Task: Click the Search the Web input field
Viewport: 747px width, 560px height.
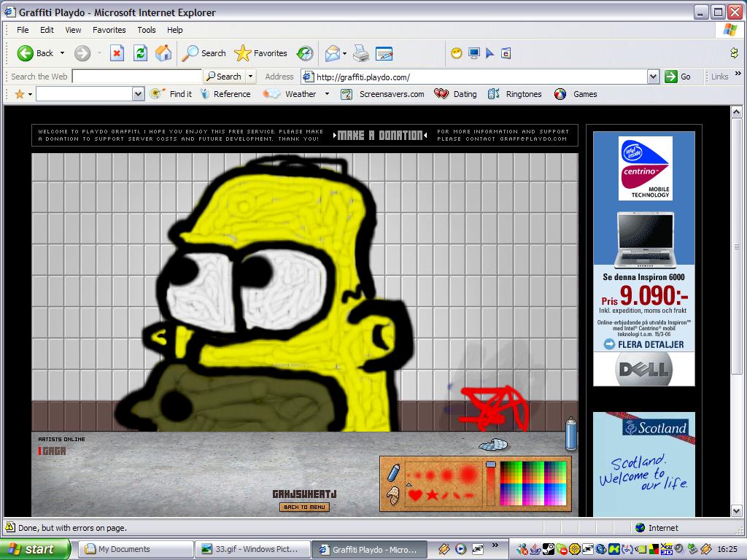Action: point(136,76)
